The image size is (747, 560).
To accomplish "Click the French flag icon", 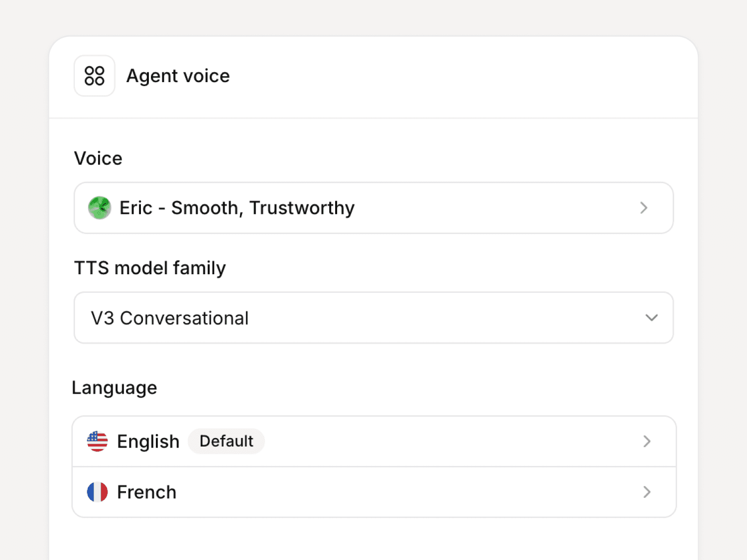I will 97,492.
